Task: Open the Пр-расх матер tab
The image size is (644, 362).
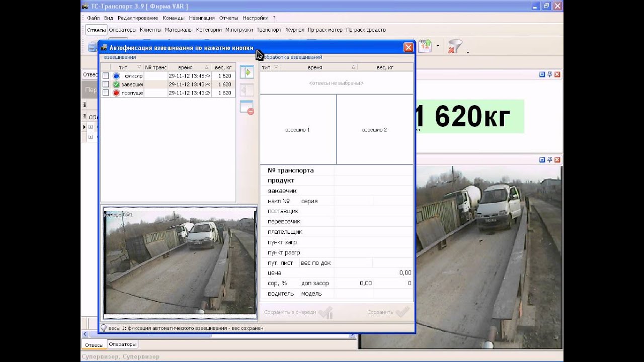Action: click(325, 30)
